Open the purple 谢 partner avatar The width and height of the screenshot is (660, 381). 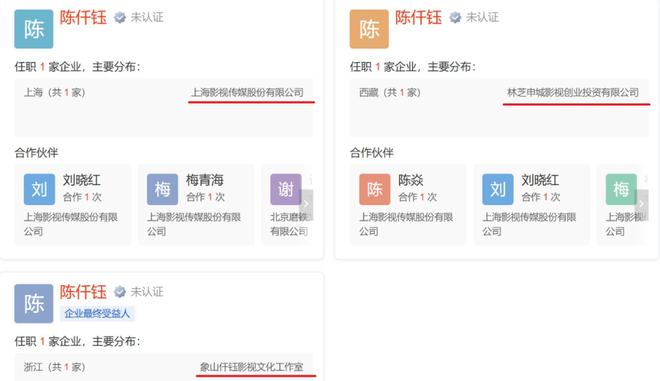coord(286,189)
